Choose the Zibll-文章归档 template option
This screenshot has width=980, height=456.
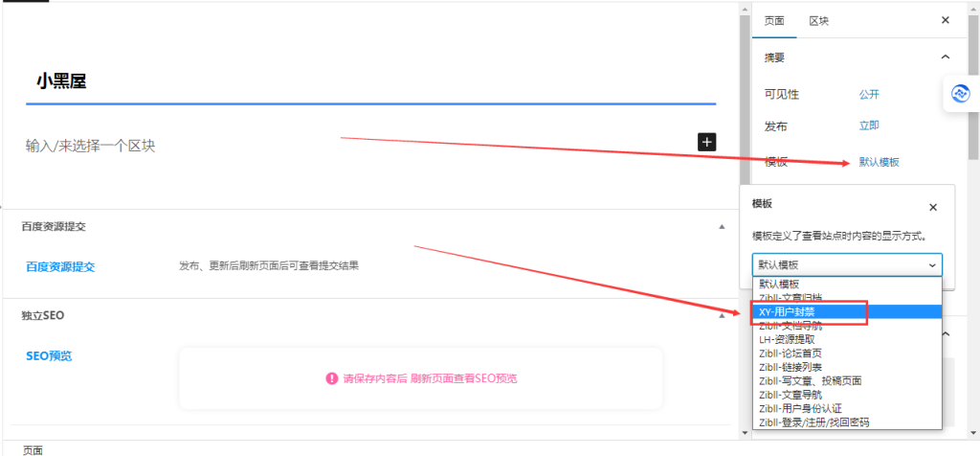pos(847,296)
